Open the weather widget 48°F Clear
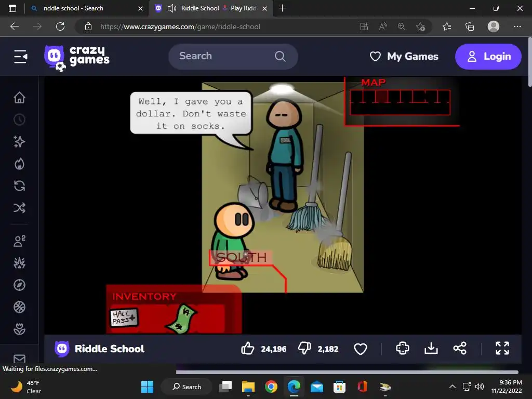 [26, 387]
